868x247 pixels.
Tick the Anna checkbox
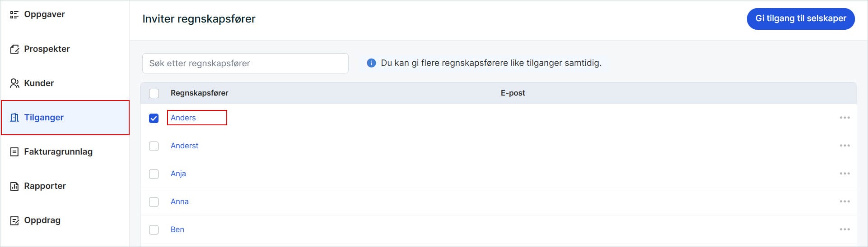tap(154, 202)
